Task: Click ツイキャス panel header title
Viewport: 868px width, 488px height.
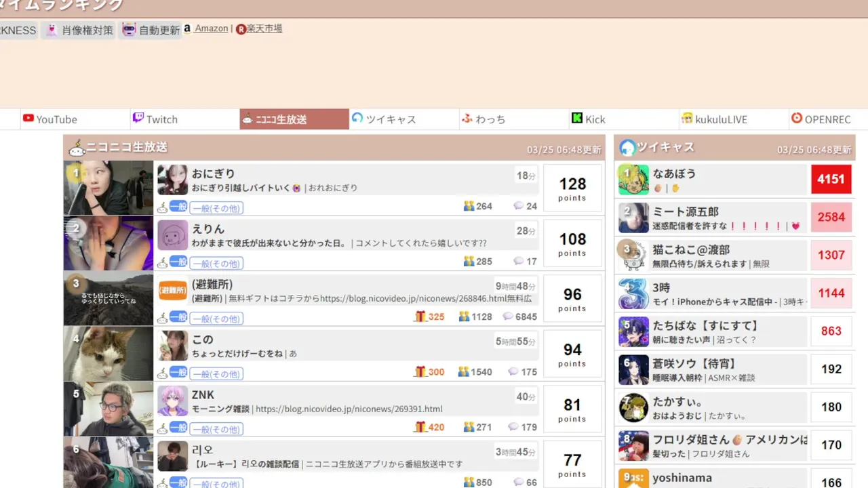Action: (665, 147)
